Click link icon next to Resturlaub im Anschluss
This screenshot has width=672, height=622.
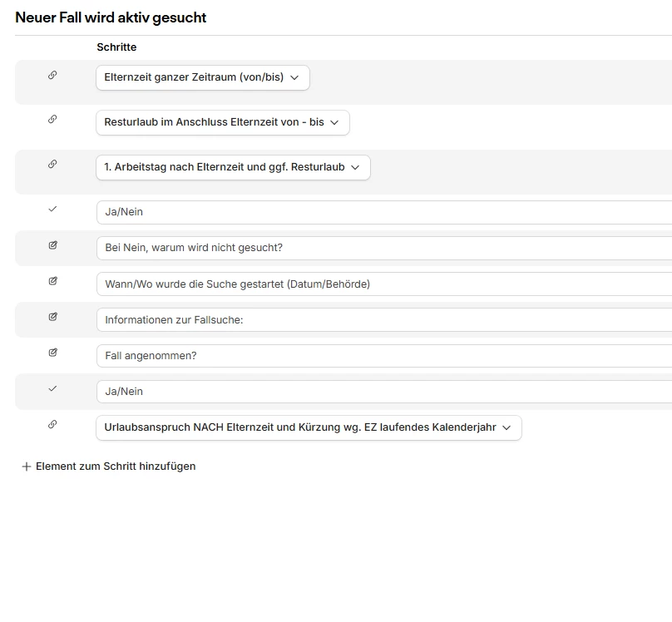click(52, 119)
